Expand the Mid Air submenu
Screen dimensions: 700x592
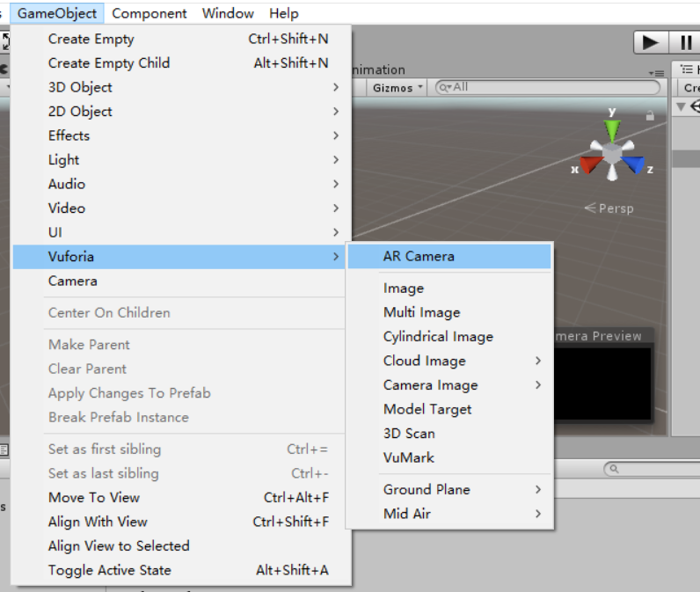pyautogui.click(x=449, y=514)
